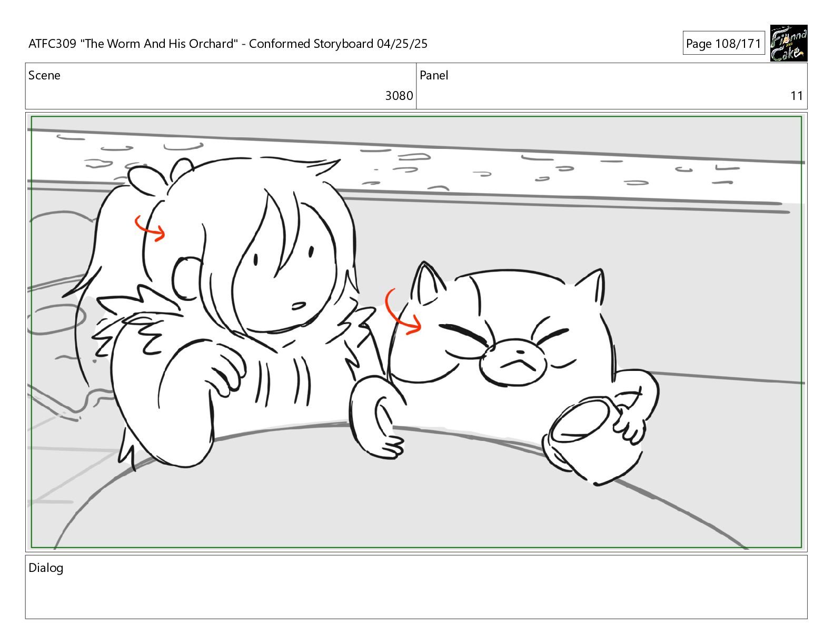Select the Page 108/171 indicator box
The width and height of the screenshot is (834, 644).
723,44
